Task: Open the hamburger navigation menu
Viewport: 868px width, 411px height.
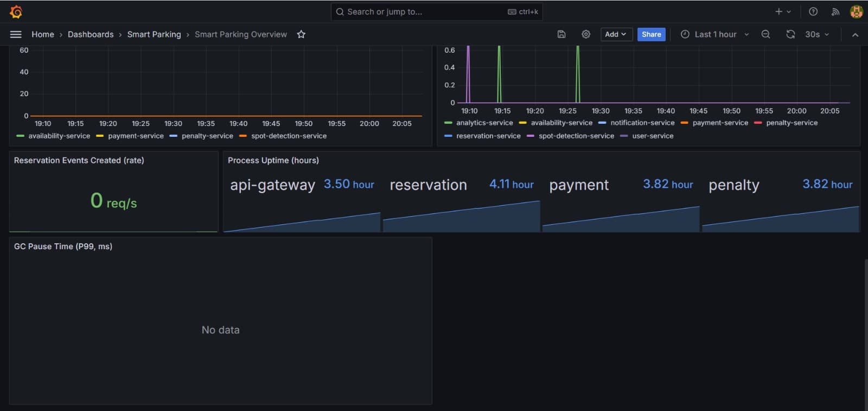Action: (x=16, y=34)
